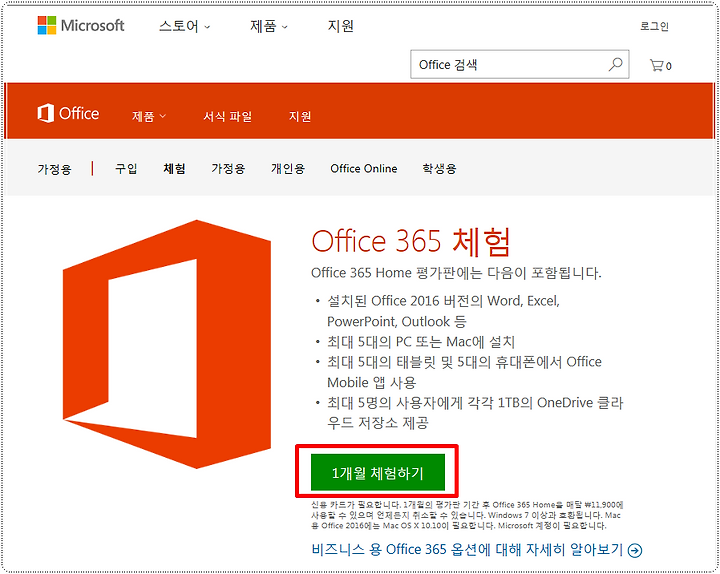Click the arrow icon after the business options link
This screenshot has height=574, width=720.
(x=635, y=550)
